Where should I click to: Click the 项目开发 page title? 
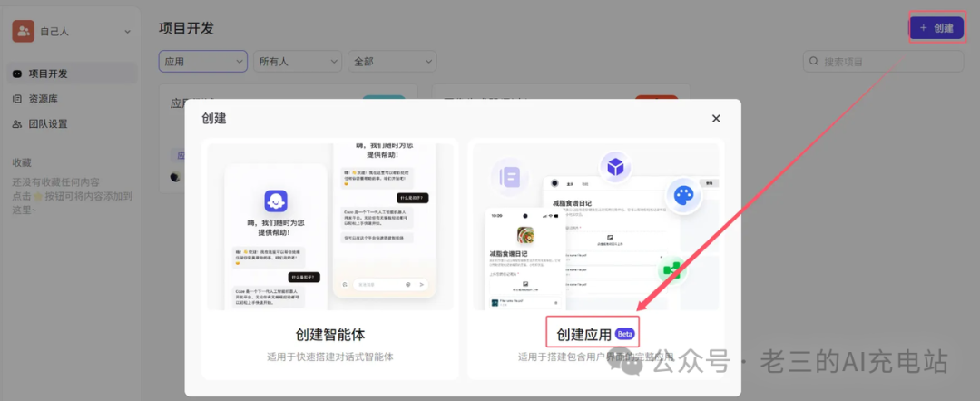186,28
